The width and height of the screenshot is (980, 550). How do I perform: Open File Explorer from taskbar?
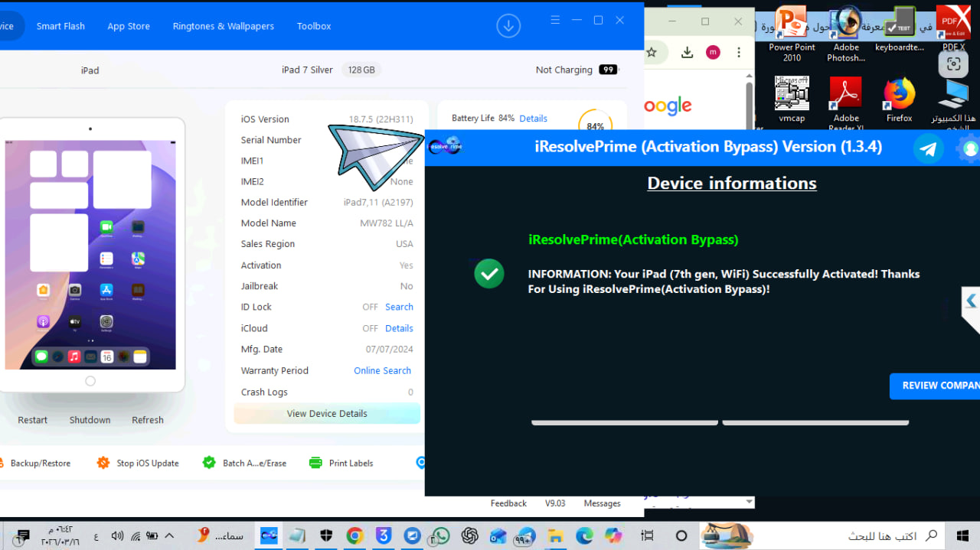click(x=555, y=535)
